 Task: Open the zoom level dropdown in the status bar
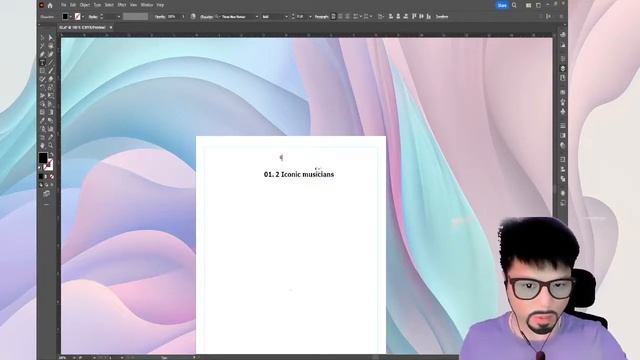[74, 358]
